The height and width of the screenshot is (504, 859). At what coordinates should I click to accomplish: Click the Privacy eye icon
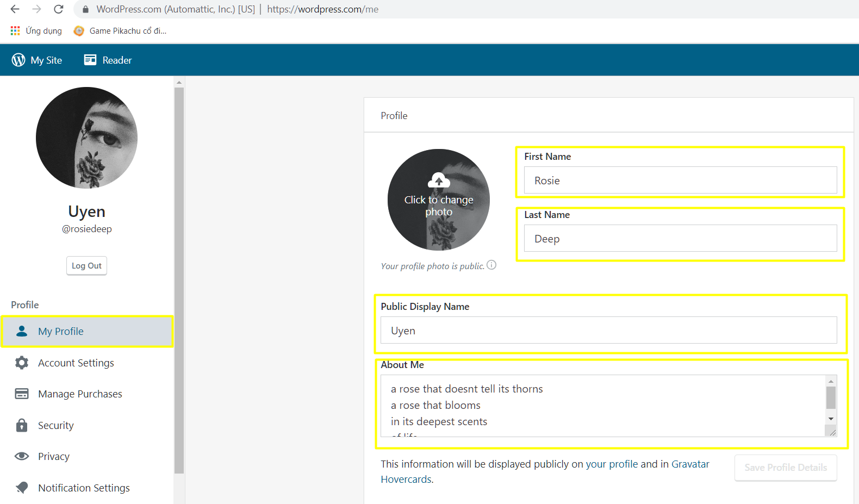coord(22,456)
